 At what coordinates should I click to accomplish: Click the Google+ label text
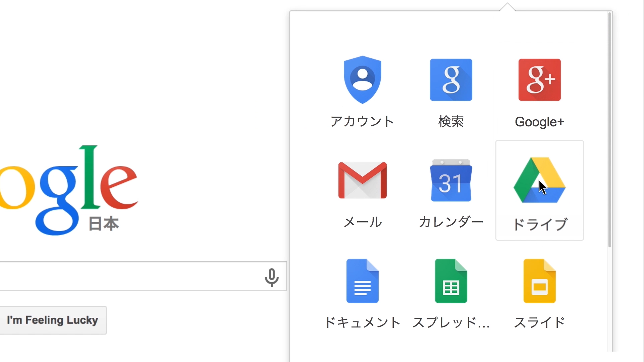coord(540,122)
